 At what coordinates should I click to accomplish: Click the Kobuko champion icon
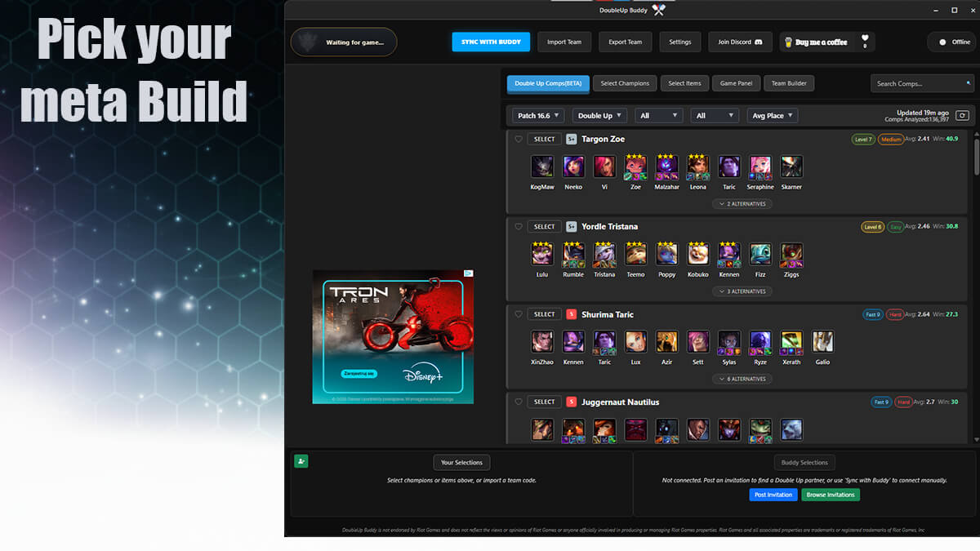[697, 255]
